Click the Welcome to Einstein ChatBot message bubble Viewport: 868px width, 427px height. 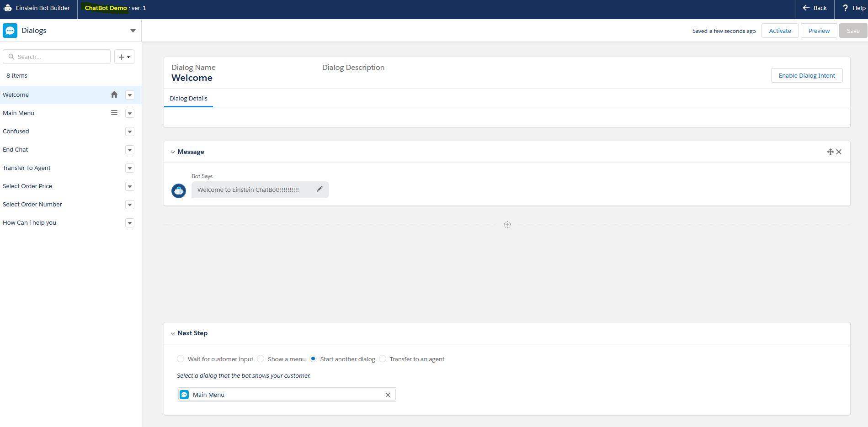[260, 190]
